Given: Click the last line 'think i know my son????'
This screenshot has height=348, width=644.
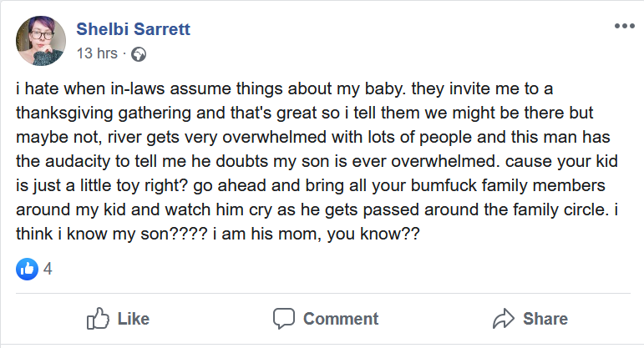Looking at the screenshot, I should click(x=218, y=234).
